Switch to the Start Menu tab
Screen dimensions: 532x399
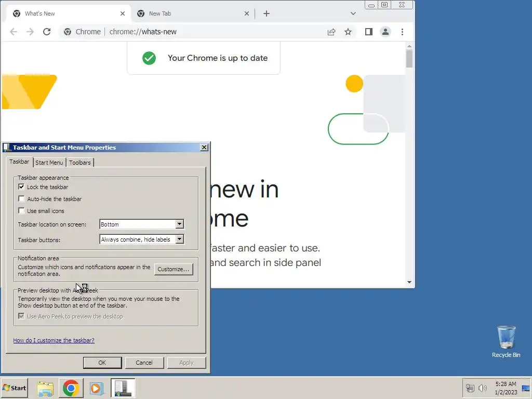[49, 163]
